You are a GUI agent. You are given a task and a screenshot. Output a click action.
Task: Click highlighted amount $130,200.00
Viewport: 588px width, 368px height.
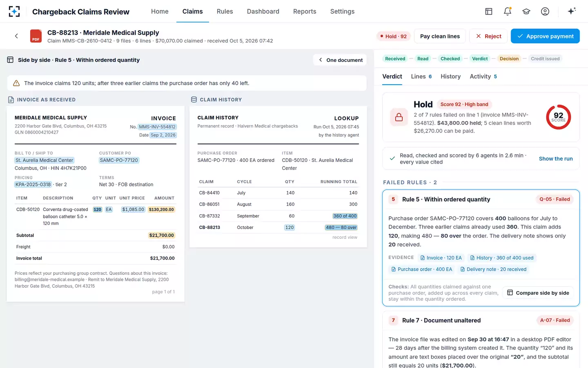pyautogui.click(x=161, y=209)
